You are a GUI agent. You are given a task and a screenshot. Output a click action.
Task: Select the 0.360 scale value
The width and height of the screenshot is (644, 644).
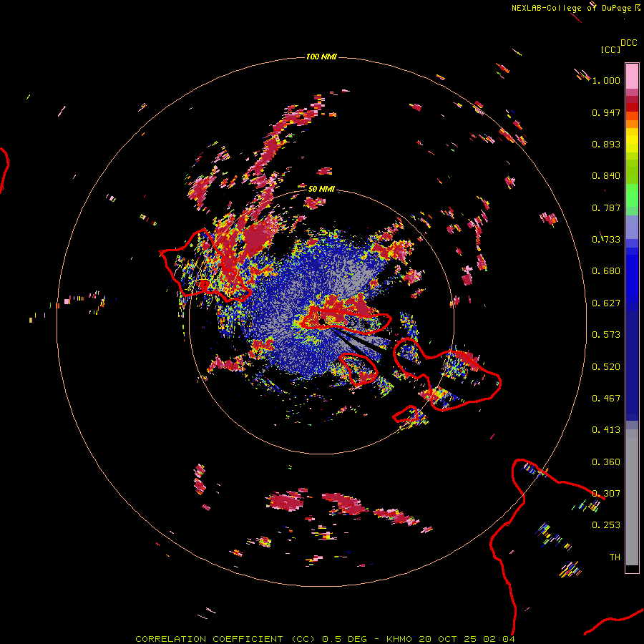click(x=606, y=462)
